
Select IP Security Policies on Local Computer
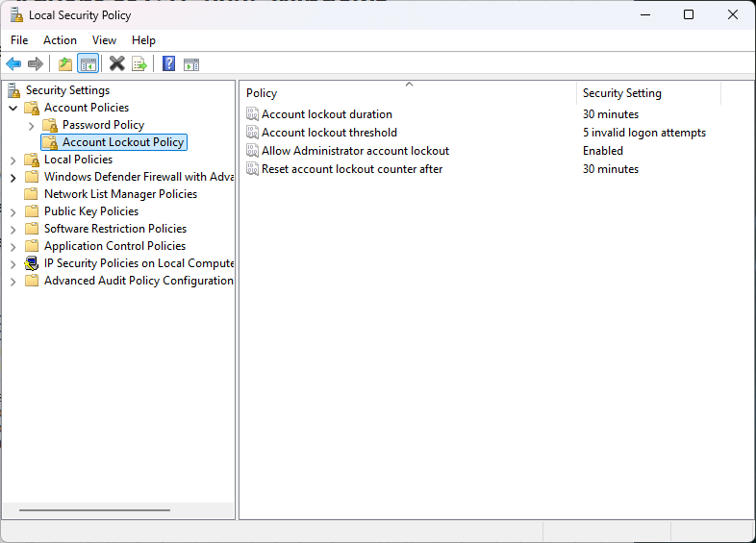point(139,263)
